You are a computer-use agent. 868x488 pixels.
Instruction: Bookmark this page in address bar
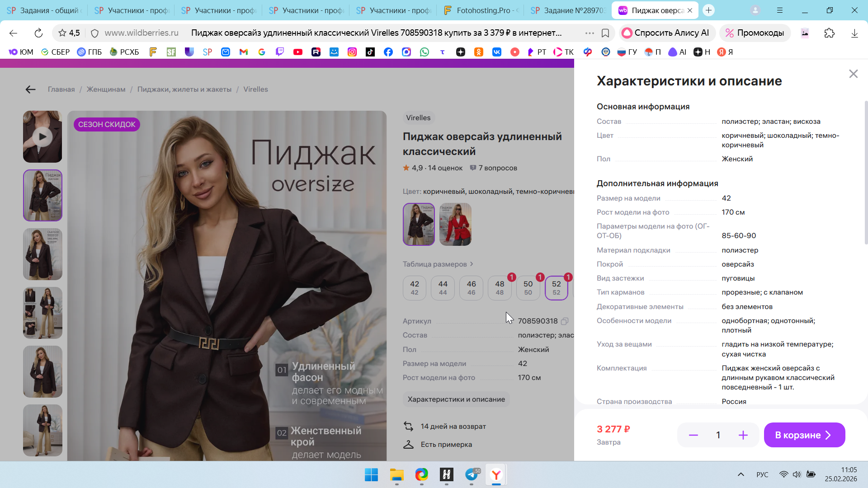click(605, 33)
